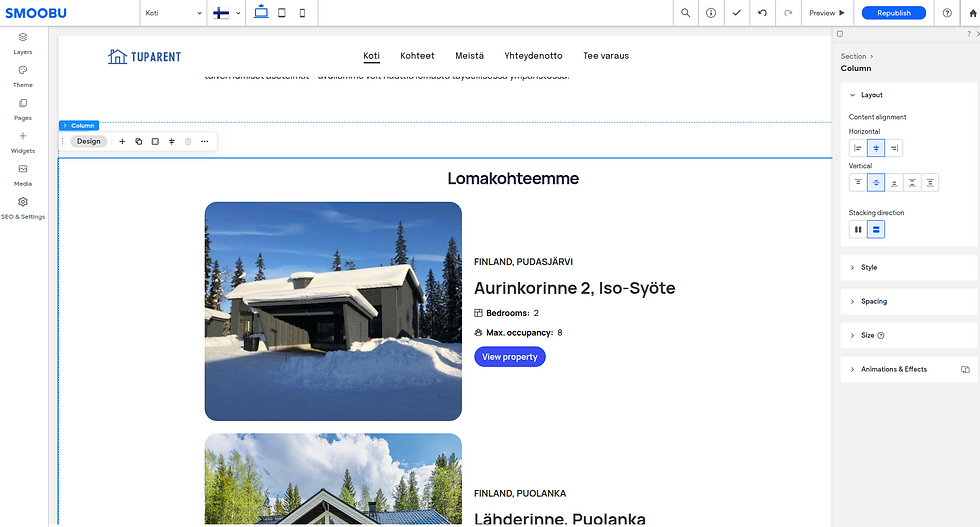Redo the last change
The image size is (980, 527).
pos(788,13)
